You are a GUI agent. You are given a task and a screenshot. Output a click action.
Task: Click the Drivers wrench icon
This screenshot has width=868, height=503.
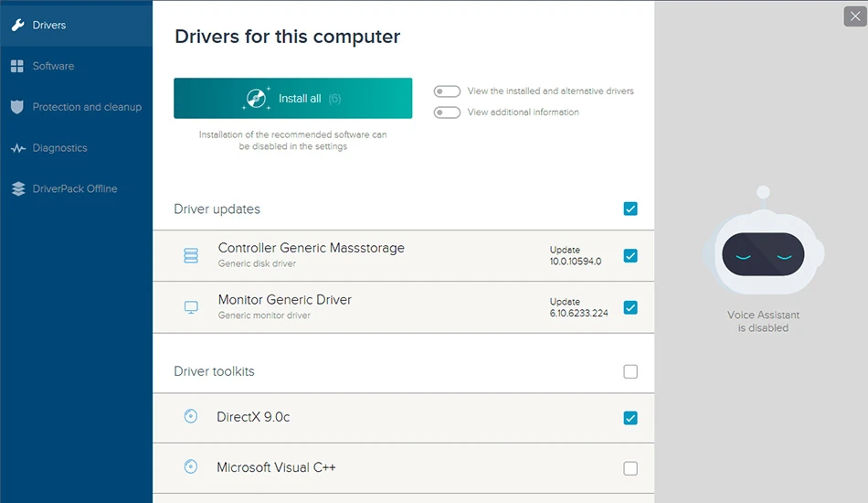[x=17, y=25]
